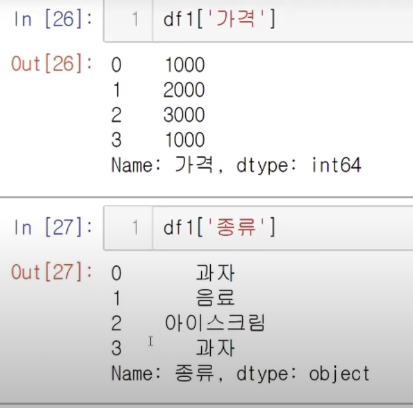Image resolution: width=413 pixels, height=408 pixels.
Task: Click the df1['종류'] code input cell
Action: 258,228
